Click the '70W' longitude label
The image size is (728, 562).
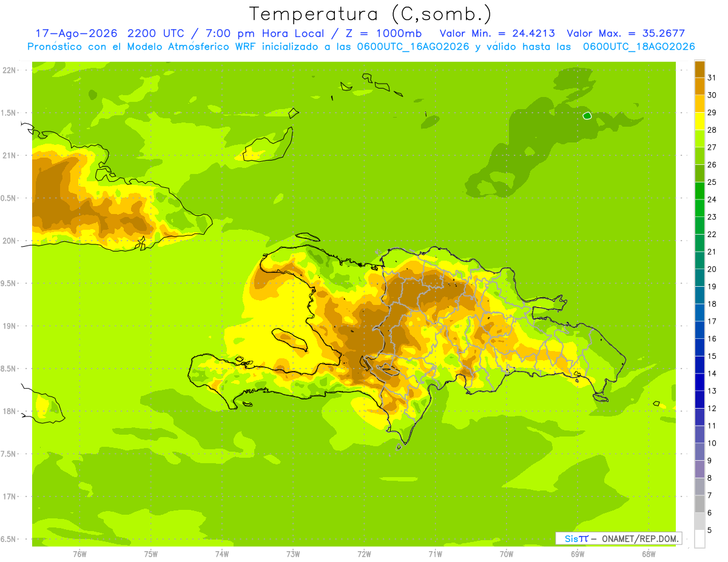(507, 554)
